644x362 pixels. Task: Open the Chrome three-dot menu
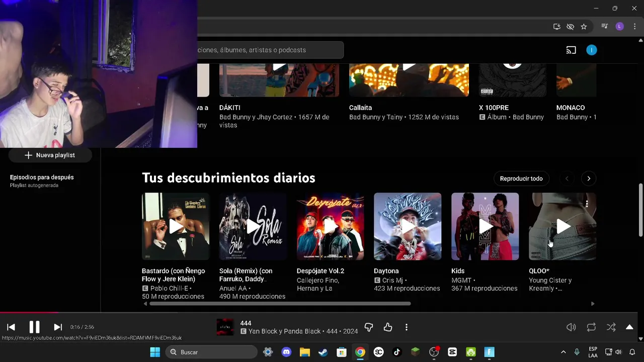[634, 27]
